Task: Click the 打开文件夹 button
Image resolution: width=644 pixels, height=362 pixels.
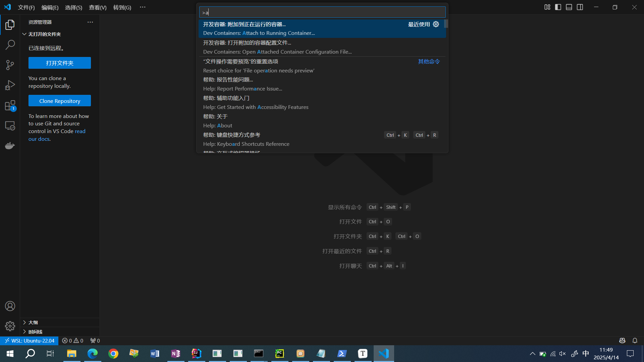Action: pos(60,63)
